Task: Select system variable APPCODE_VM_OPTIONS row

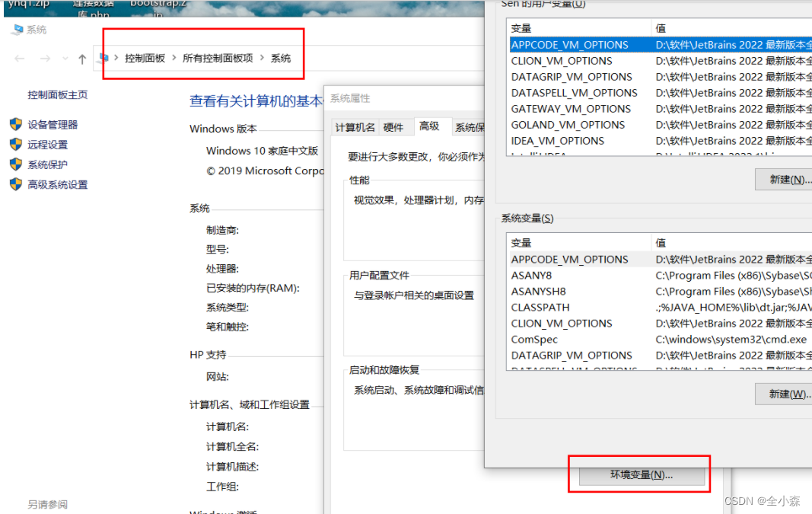Action: click(x=661, y=259)
